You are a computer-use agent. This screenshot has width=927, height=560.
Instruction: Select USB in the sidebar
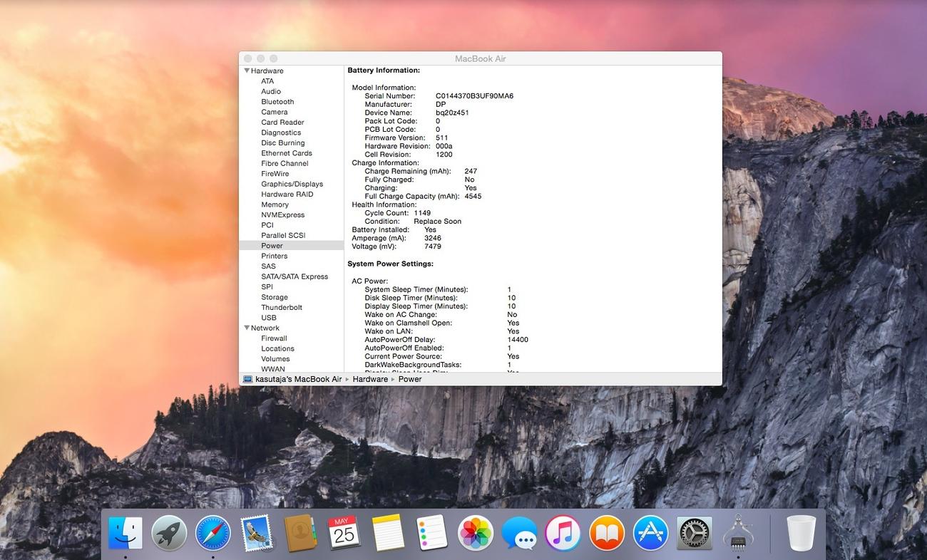coord(269,318)
